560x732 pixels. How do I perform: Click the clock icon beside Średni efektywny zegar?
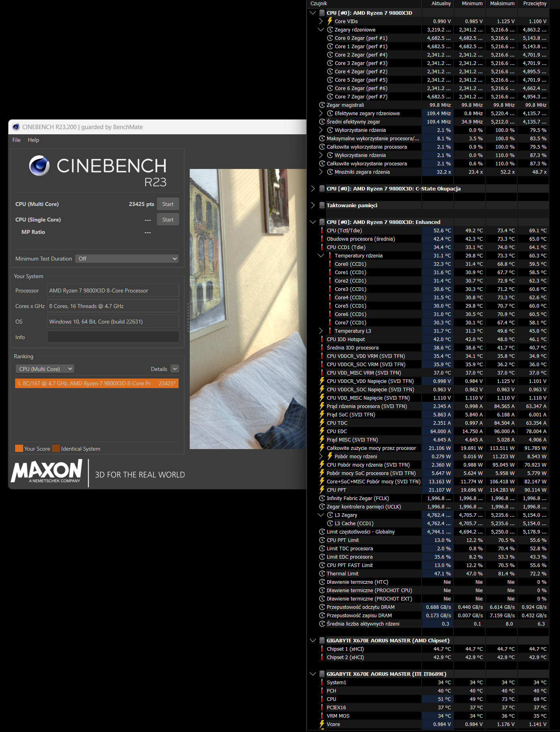tap(322, 122)
